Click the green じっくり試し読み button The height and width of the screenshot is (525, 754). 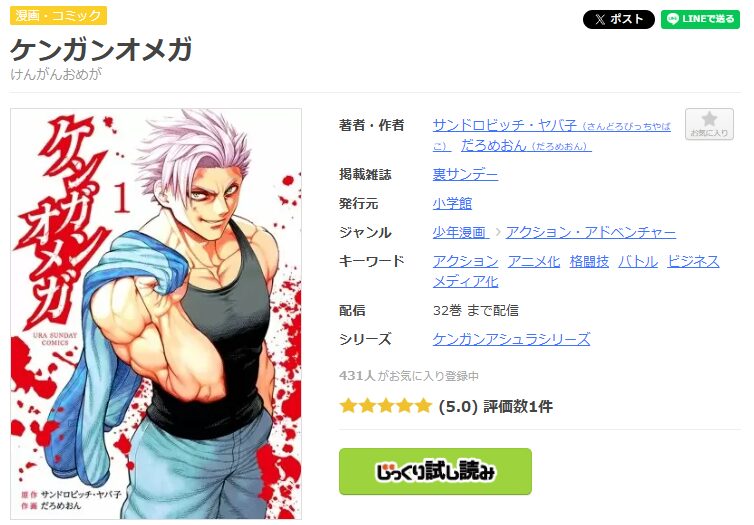pos(435,472)
